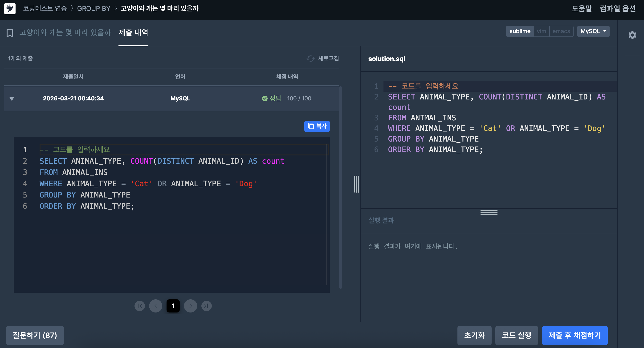
Task: Switch editor keymap to emacs
Action: click(561, 31)
